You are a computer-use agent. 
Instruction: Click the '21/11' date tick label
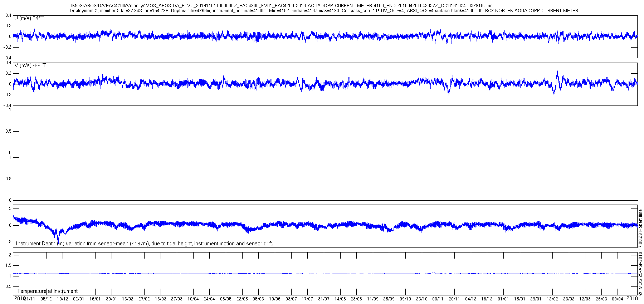pos(30,299)
